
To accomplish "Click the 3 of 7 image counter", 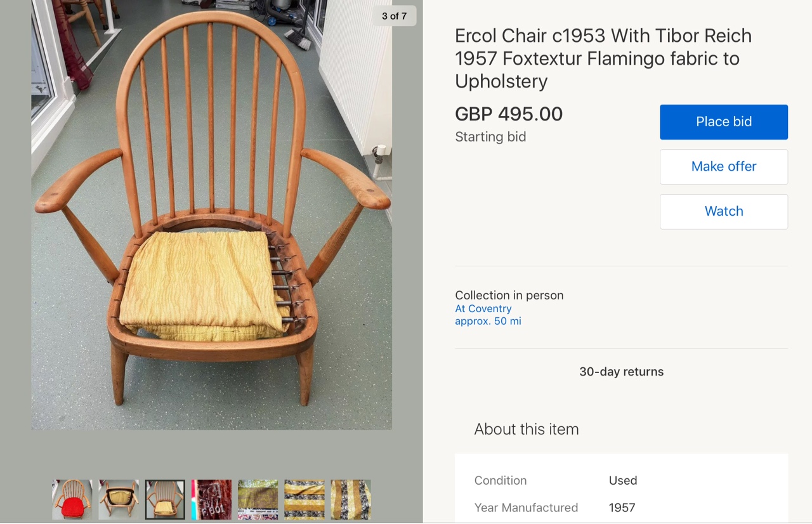I will point(394,16).
